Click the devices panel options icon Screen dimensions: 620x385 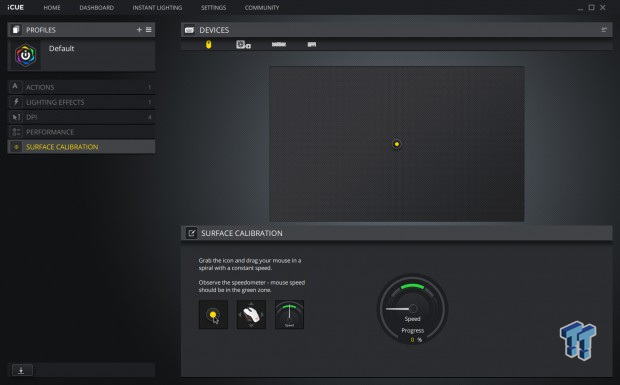pos(604,30)
